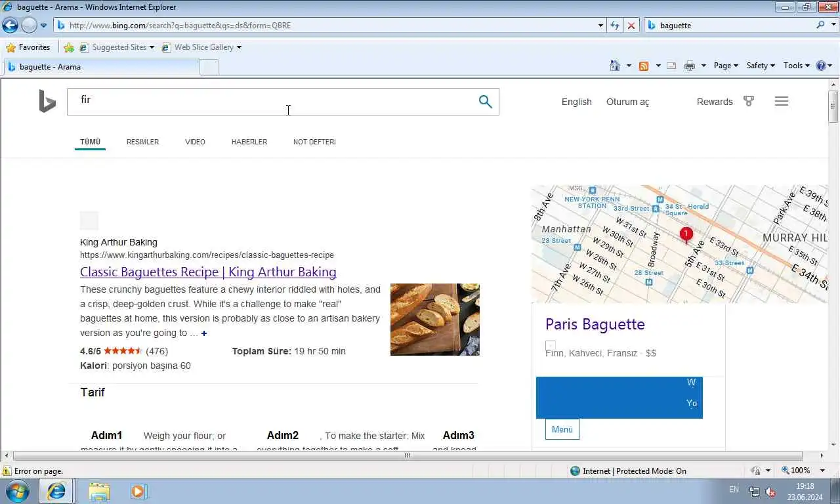Click the red map pin marker 1
Viewport: 840px width, 504px height.
(x=686, y=235)
